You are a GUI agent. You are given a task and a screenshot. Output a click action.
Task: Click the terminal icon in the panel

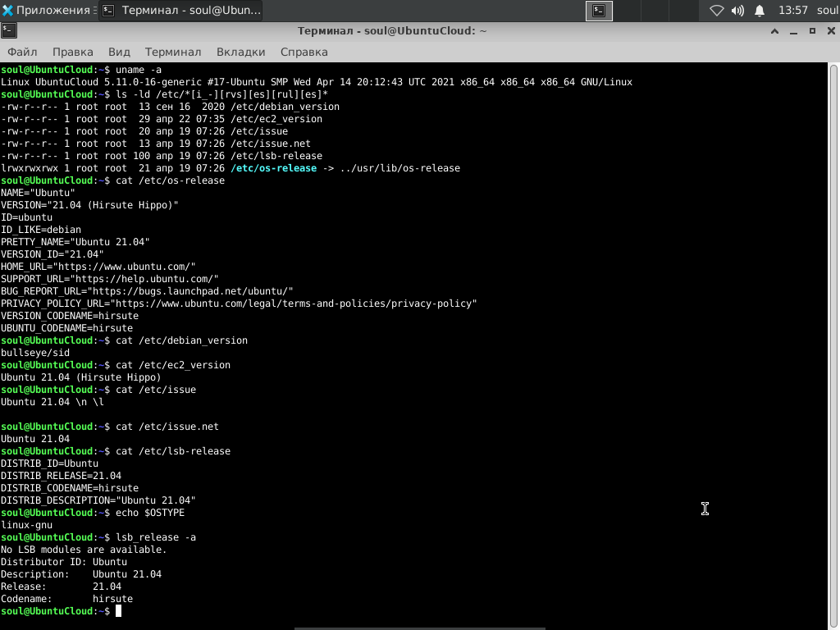coord(599,11)
